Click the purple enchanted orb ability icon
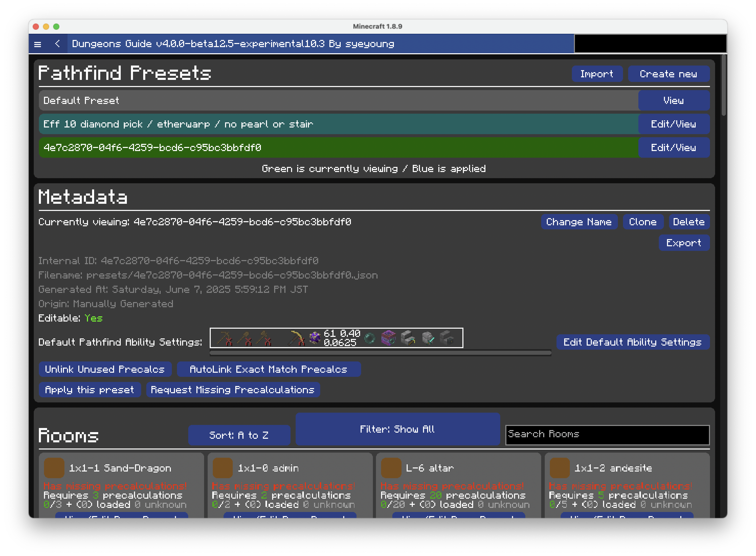The height and width of the screenshot is (556, 756). [x=315, y=338]
